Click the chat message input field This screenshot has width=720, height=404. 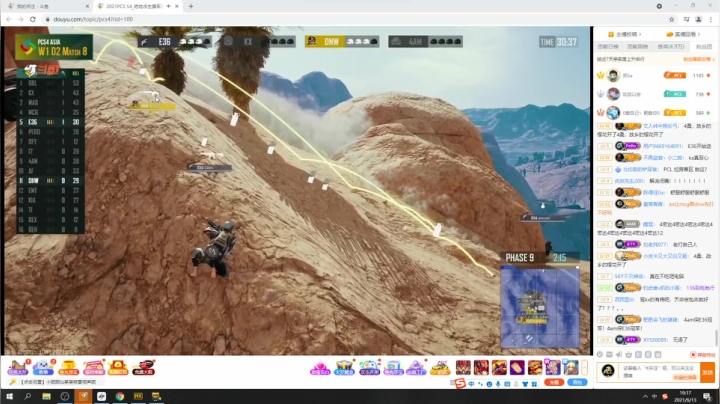(x=659, y=372)
